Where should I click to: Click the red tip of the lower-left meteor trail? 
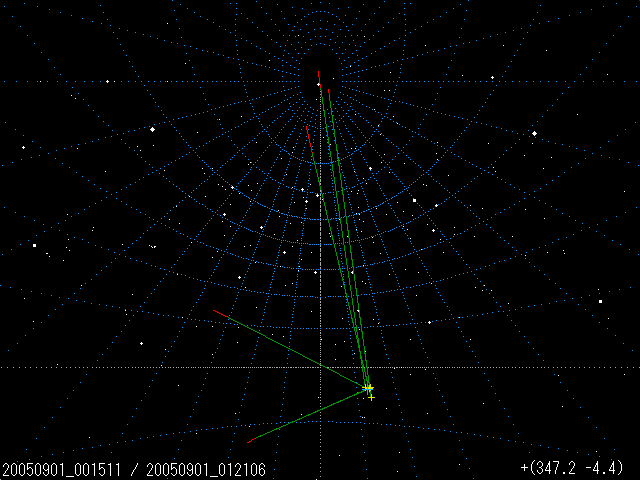point(251,440)
